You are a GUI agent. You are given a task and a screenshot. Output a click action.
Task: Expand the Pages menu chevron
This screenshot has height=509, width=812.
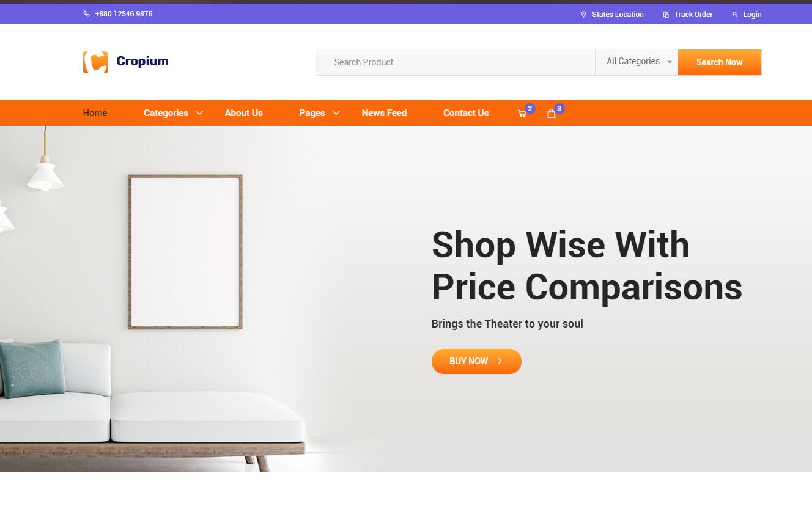pyautogui.click(x=336, y=113)
